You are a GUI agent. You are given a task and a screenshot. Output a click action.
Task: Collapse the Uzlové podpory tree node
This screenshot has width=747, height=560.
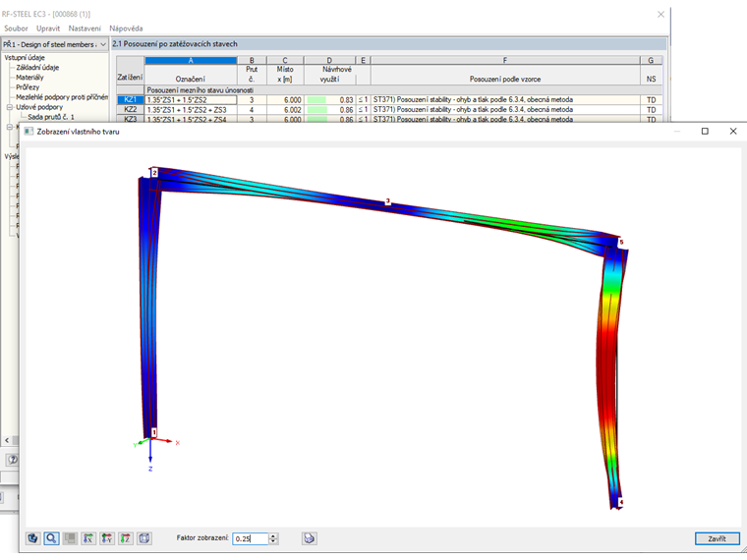pos(9,107)
